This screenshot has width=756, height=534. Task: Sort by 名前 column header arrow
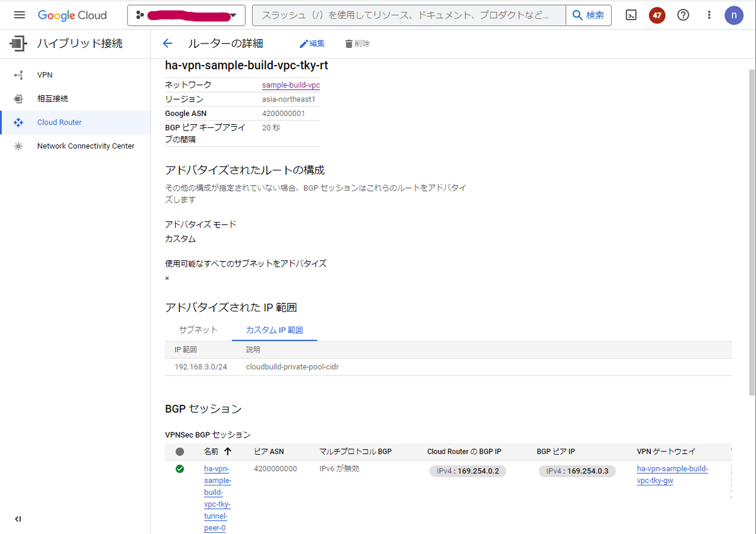pos(227,451)
